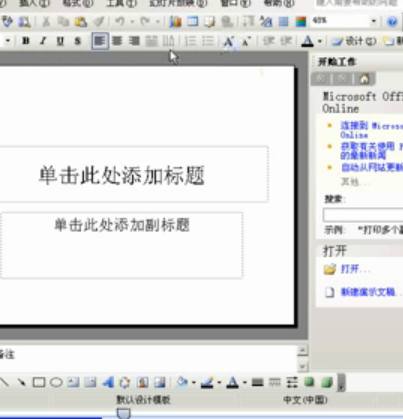Open Arrow Style options icon
Image resolution: width=403 pixels, height=419 pixels.
tap(292, 382)
